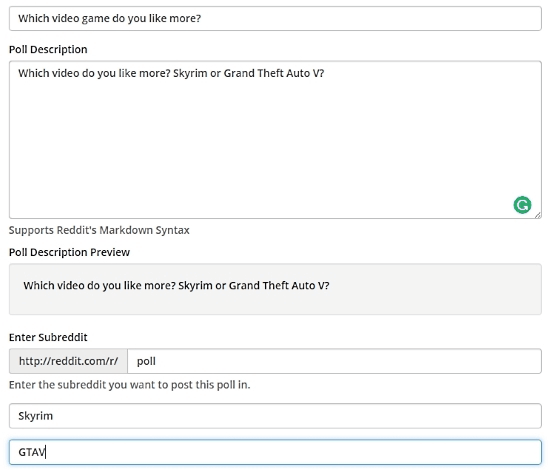Click 'Supports Reddit's Markdown Syntax' text
The image size is (550, 470).
[x=99, y=230]
